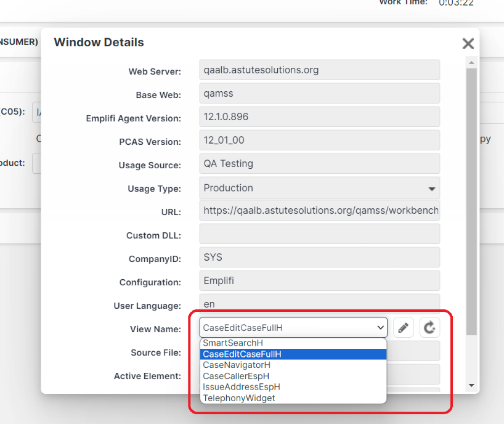
Task: Click the URL text field
Action: pyautogui.click(x=319, y=210)
